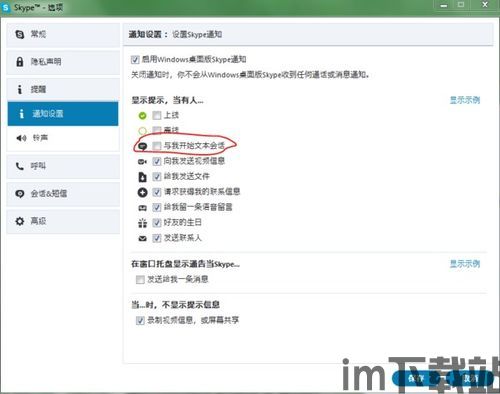Click the 在窗口托盘显示通告当Skype heading
The image size is (500, 394).
click(x=185, y=264)
